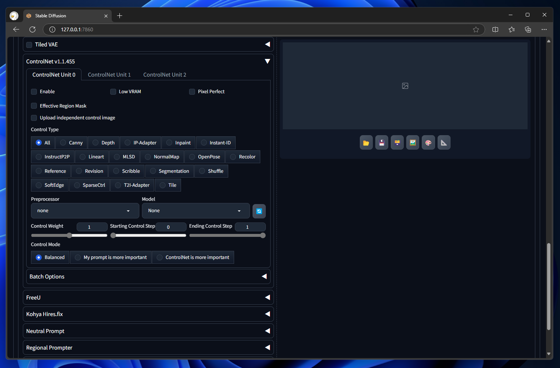The width and height of the screenshot is (560, 368).
Task: Expand the Kohya Hires.fix section
Action: point(148,314)
